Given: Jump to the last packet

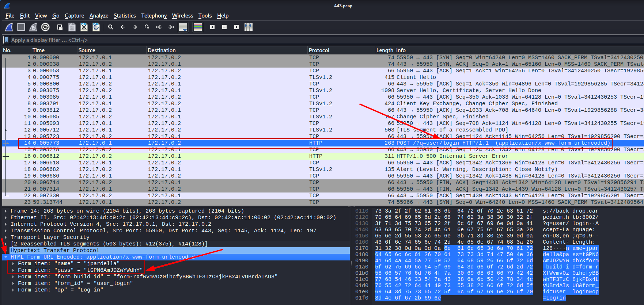Looking at the screenshot, I should (x=171, y=27).
